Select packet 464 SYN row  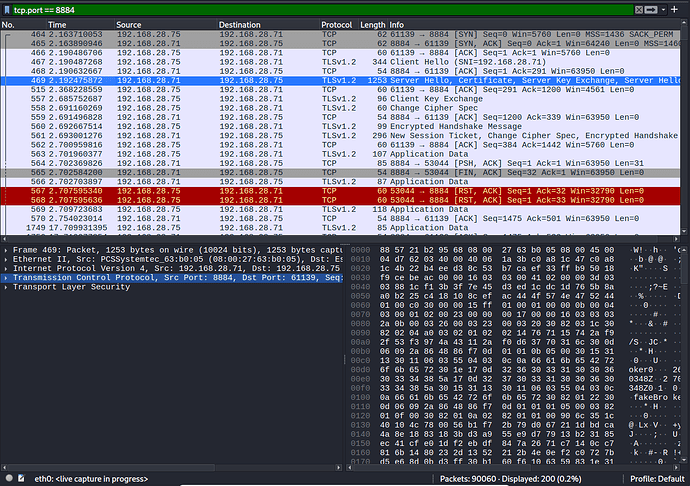click(x=340, y=34)
